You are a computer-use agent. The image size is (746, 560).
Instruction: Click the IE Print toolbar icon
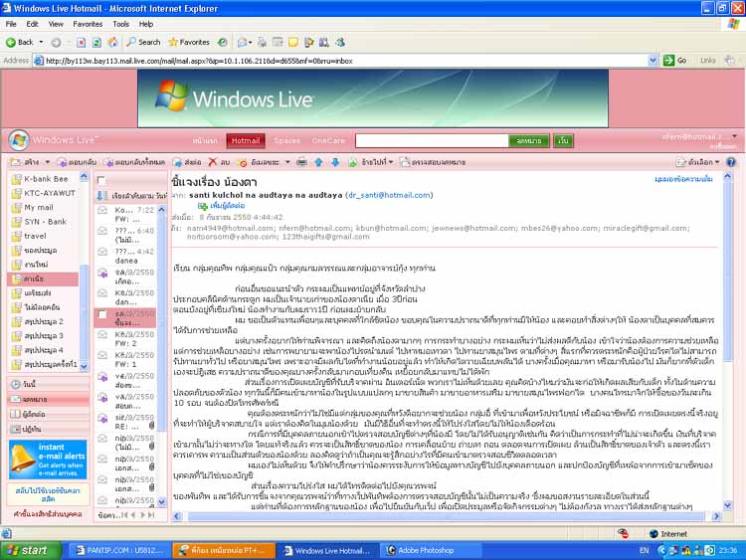coord(262,43)
